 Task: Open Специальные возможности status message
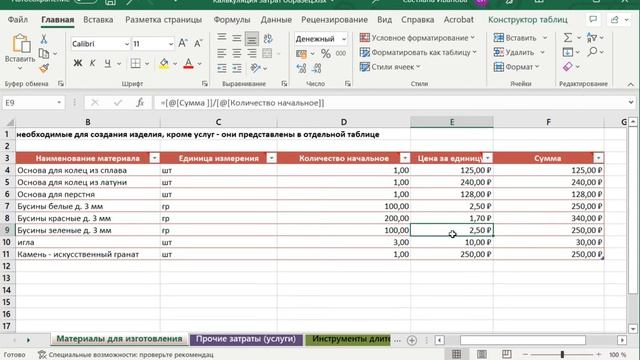(x=126, y=355)
